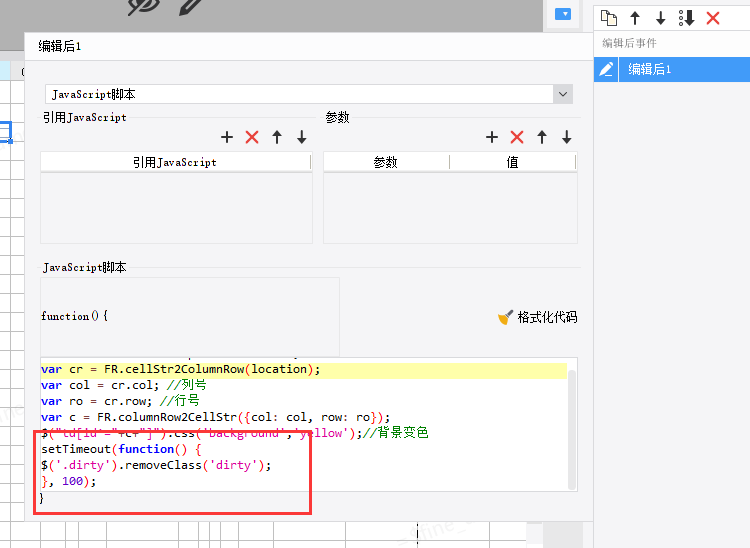Move event down in events panel
Image resolution: width=750 pixels, height=548 pixels.
coord(661,18)
